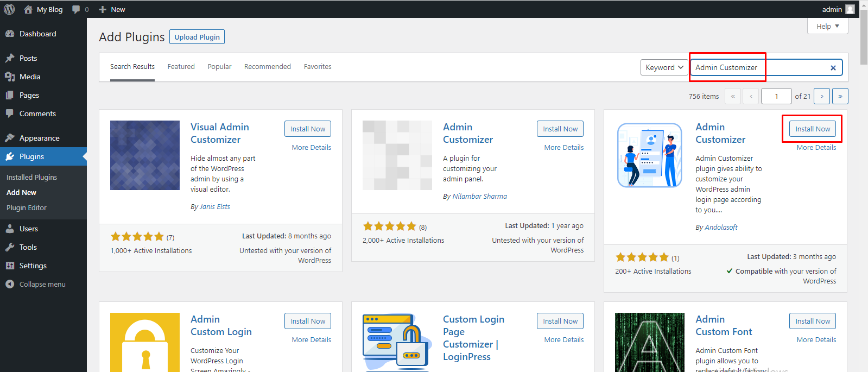Viewport: 868px width, 372px height.
Task: Open Plugin Editor submenu
Action: pyautogui.click(x=27, y=207)
